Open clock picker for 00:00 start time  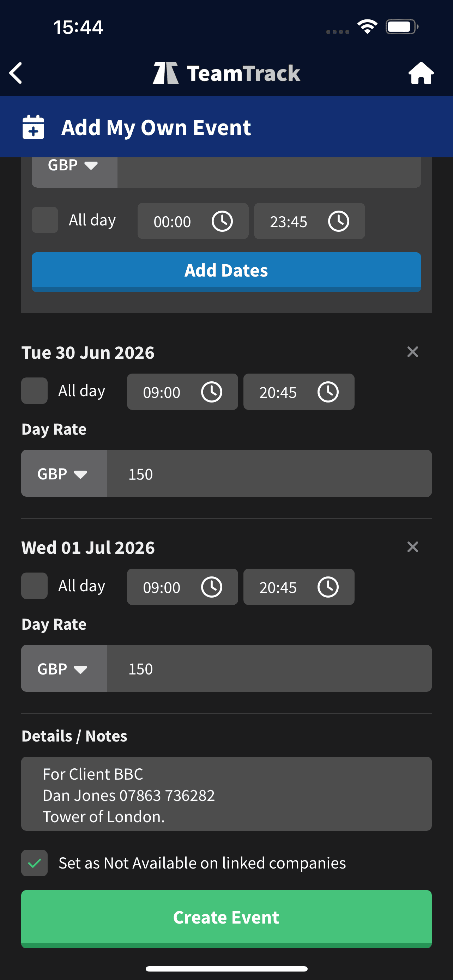(222, 222)
